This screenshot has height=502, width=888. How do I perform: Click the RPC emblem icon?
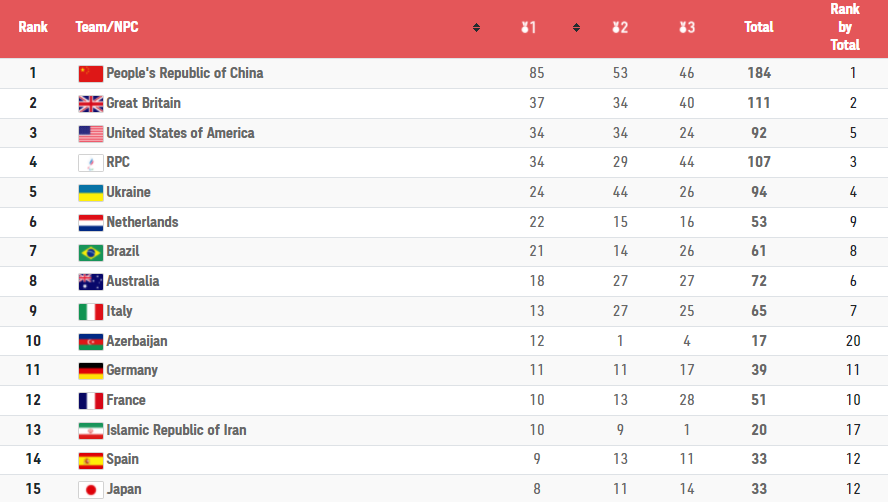91,163
